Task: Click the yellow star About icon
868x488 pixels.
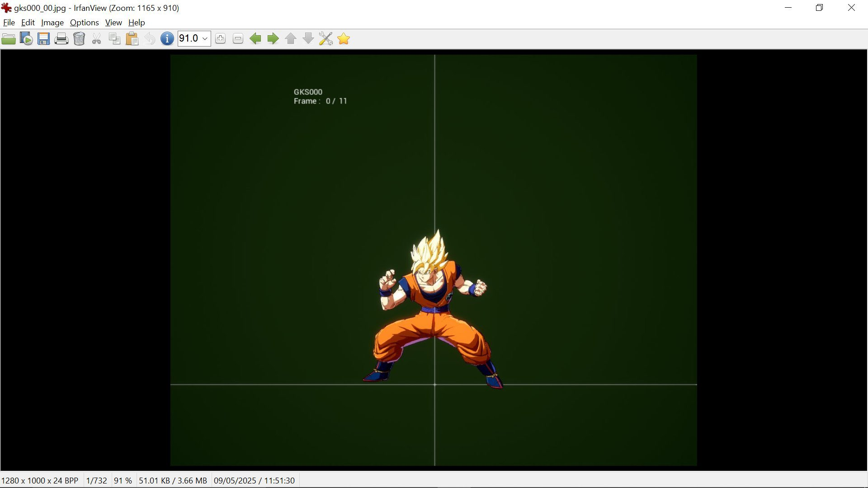Action: tap(344, 39)
